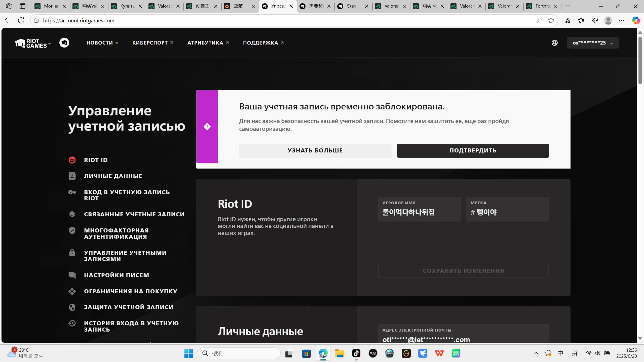Go to ЗАЩИТА УЧЕТНОЙ ЗАПИСИ section link
This screenshot has width=644, height=362.
(x=129, y=307)
